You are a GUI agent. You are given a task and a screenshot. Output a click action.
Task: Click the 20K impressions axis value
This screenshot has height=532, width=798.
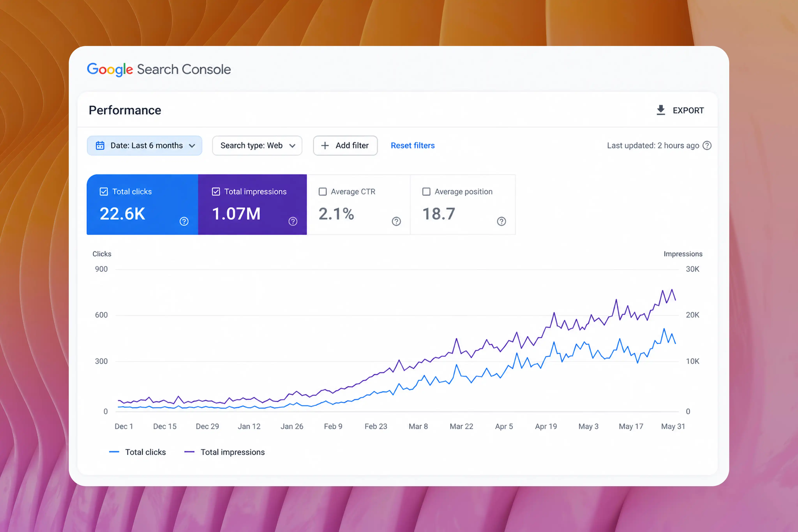point(692,315)
